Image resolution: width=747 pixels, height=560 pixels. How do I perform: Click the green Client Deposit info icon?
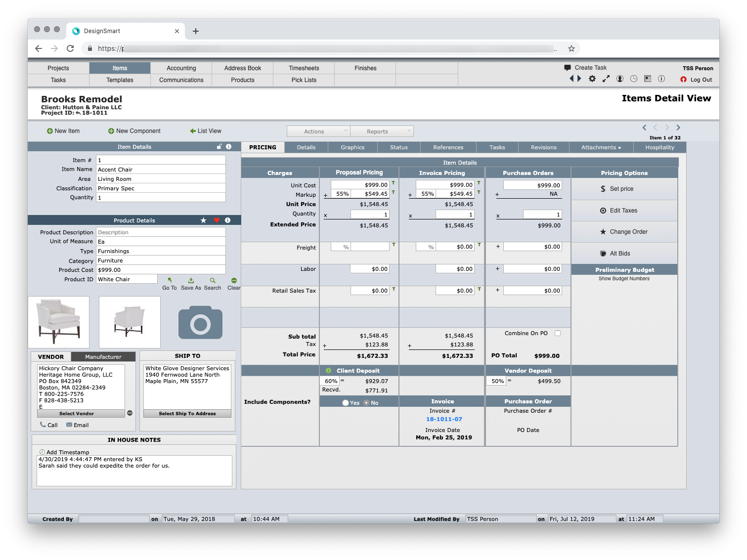click(x=328, y=371)
